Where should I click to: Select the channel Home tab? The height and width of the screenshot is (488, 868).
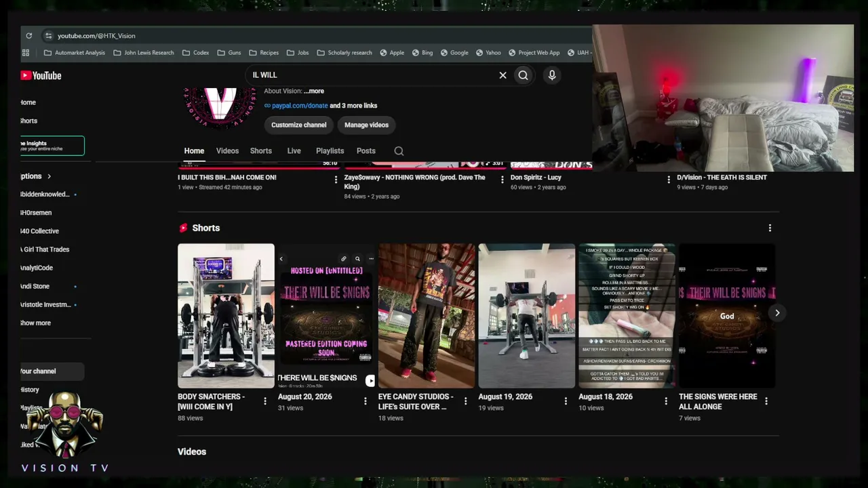(x=194, y=151)
